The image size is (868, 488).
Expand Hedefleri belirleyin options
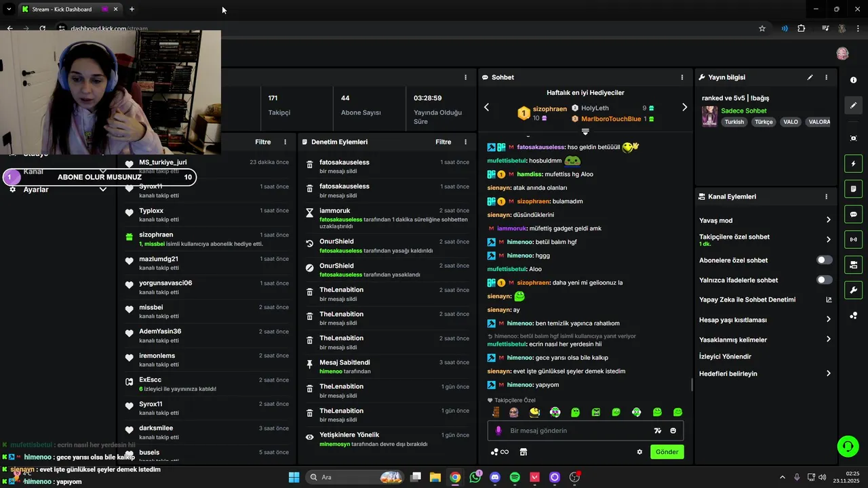tap(828, 373)
